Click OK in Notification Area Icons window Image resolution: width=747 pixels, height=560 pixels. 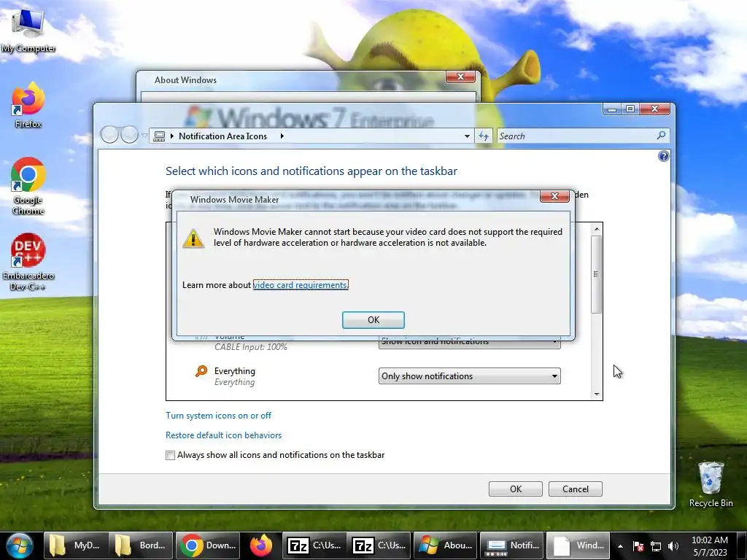point(516,489)
